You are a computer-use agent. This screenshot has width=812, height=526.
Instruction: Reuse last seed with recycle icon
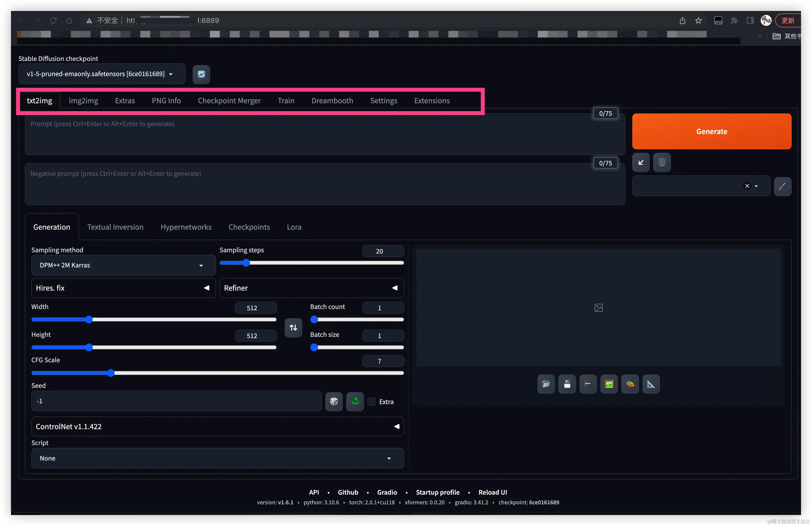(355, 401)
